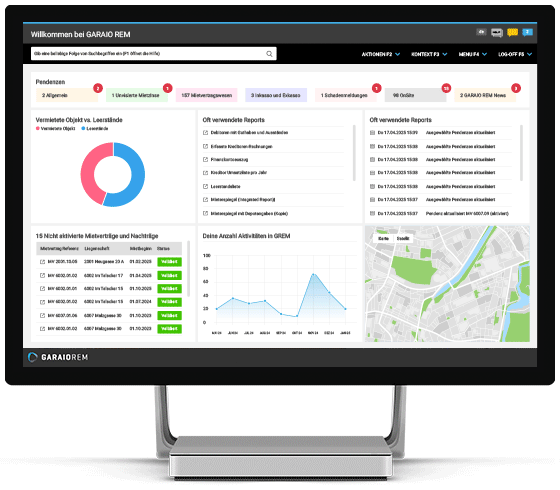This screenshot has width=560, height=490.
Task: Open report icon beside Kreditor Umsatzliste pro Jahr
Action: (205, 172)
